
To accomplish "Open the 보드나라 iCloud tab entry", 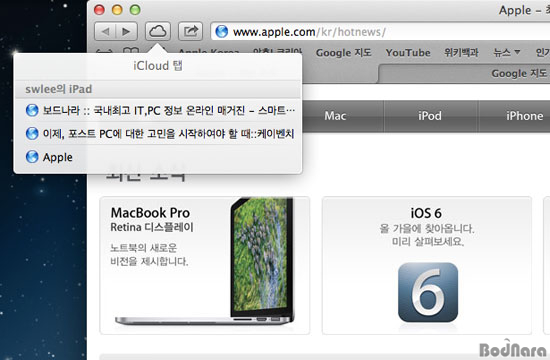I will coord(158,111).
